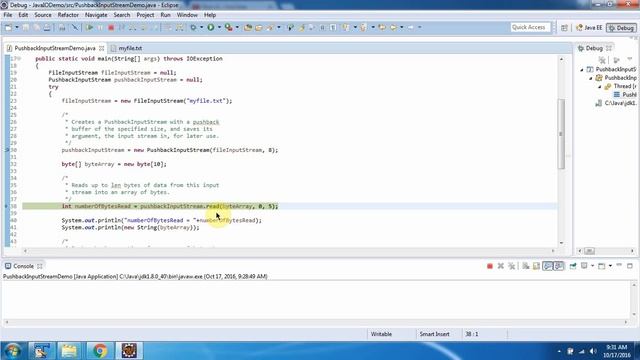The image size is (640, 360).
Task: Click the Debug bug launch icon
Action: coord(193,27)
